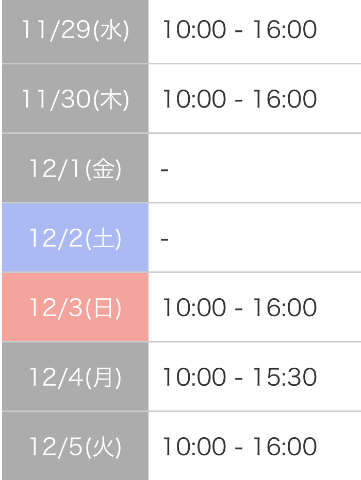The width and height of the screenshot is (361, 480).
Task: Click the 10:00 opening time on 11/29
Action: pos(194,29)
